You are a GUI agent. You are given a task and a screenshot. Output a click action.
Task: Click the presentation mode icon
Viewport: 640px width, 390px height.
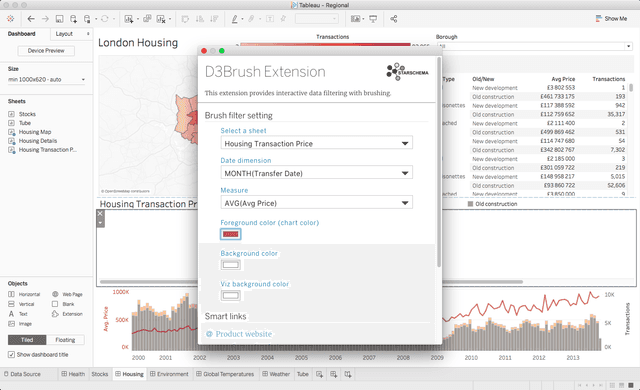coord(373,19)
